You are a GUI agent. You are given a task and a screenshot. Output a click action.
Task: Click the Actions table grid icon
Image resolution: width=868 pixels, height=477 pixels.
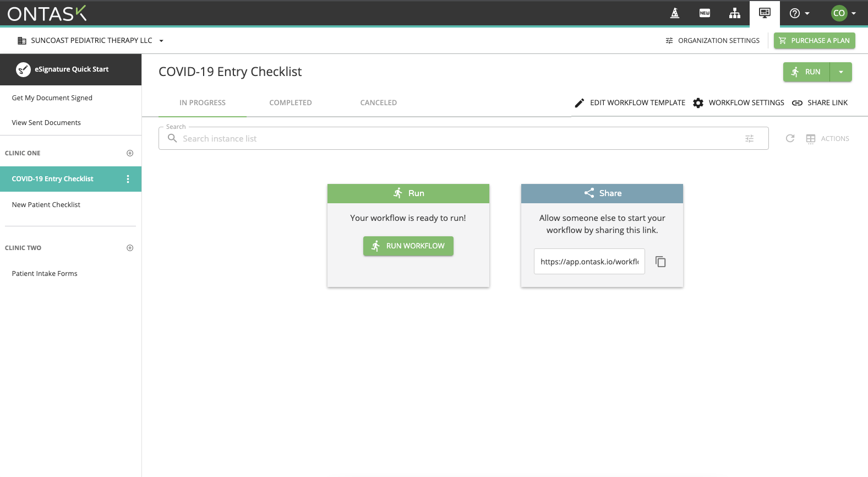(811, 139)
